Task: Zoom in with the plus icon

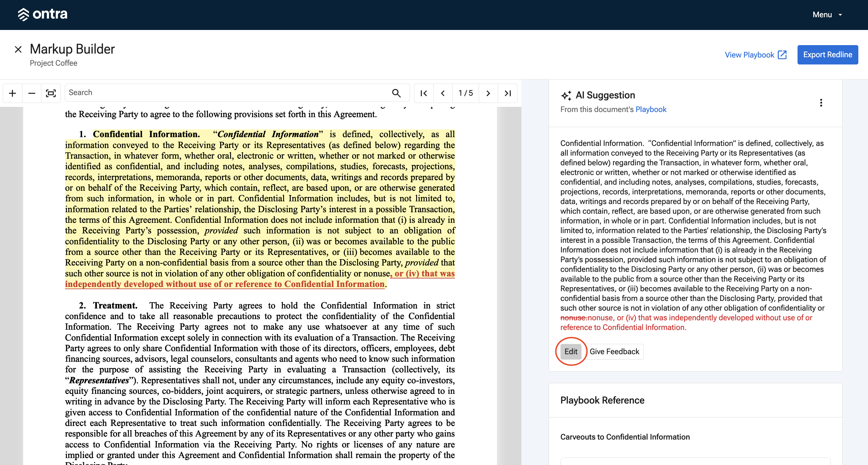Action: click(x=12, y=93)
